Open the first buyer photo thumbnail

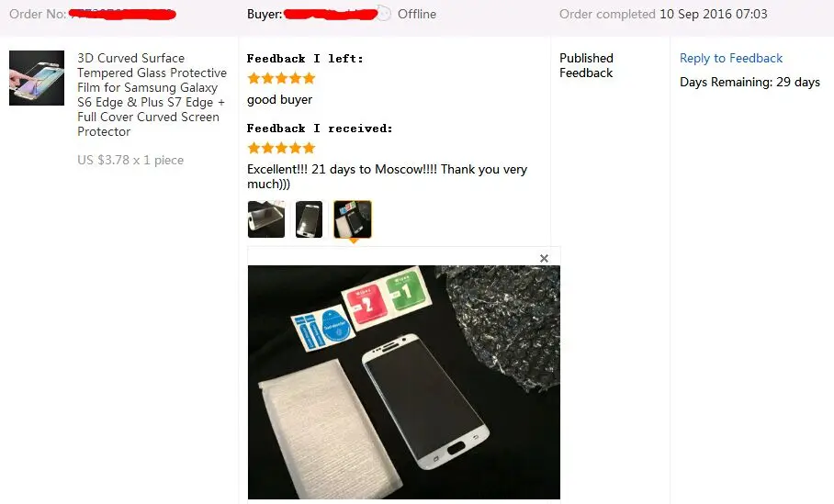(266, 219)
